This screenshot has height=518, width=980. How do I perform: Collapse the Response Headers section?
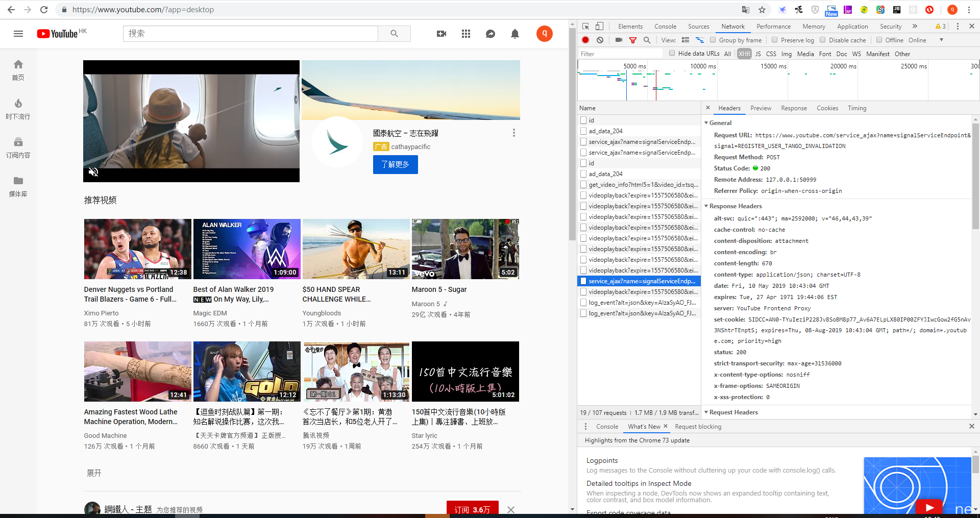[x=706, y=206]
